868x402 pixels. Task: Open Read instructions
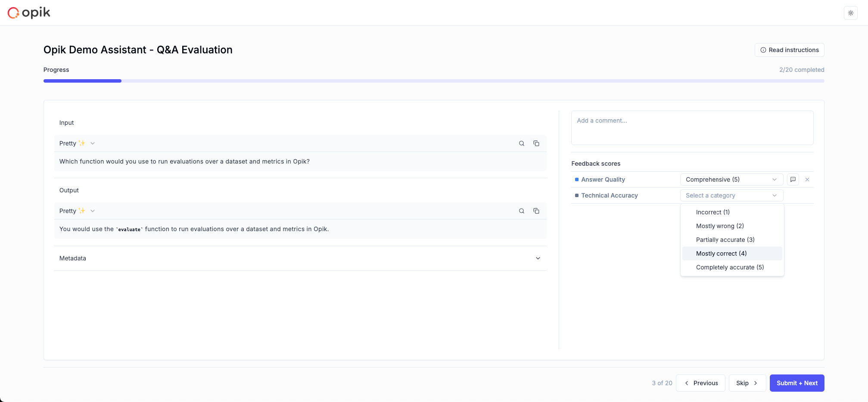[x=789, y=50]
